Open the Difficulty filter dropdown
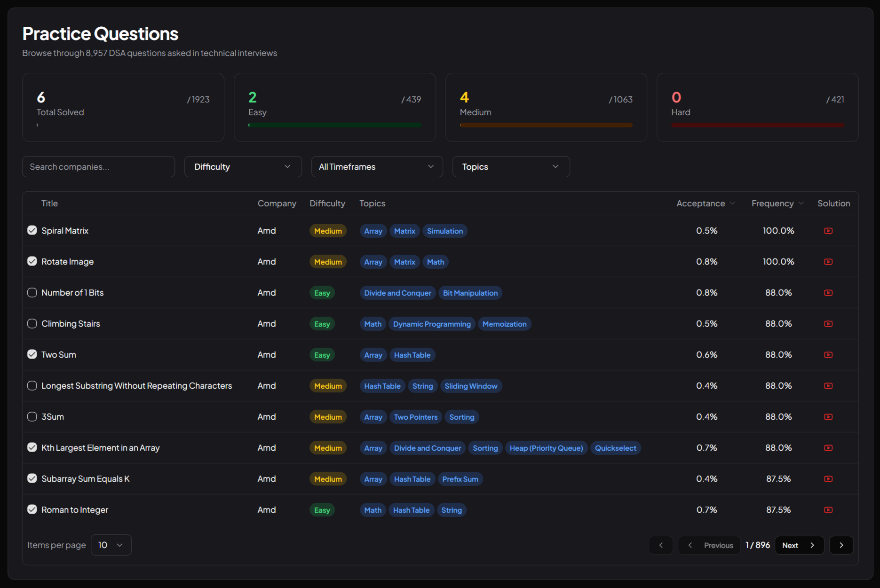This screenshot has width=880, height=588. [243, 167]
